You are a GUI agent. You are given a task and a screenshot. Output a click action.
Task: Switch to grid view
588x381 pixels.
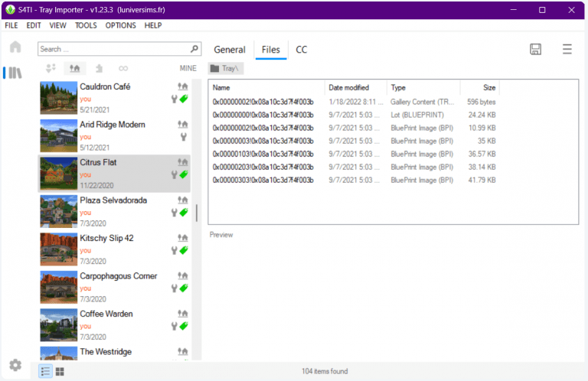click(60, 371)
